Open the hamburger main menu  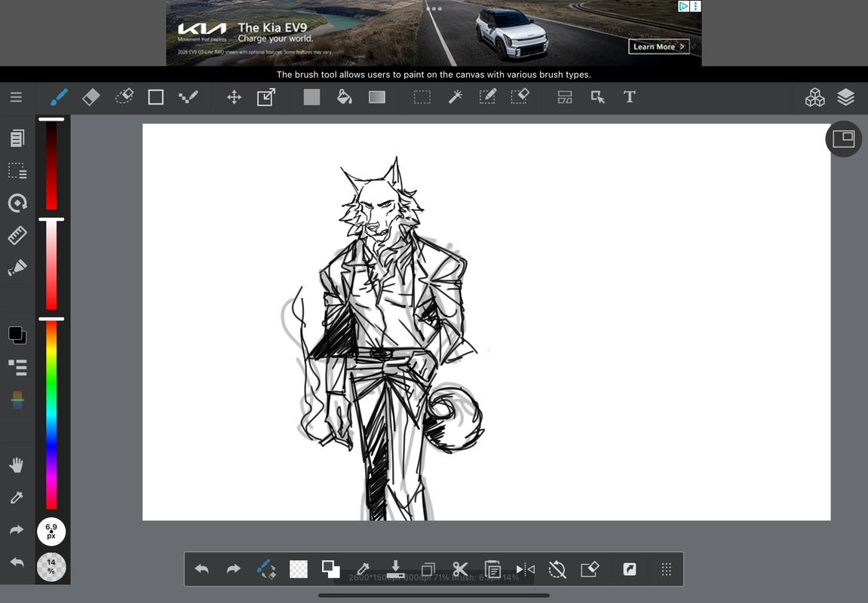click(x=16, y=97)
